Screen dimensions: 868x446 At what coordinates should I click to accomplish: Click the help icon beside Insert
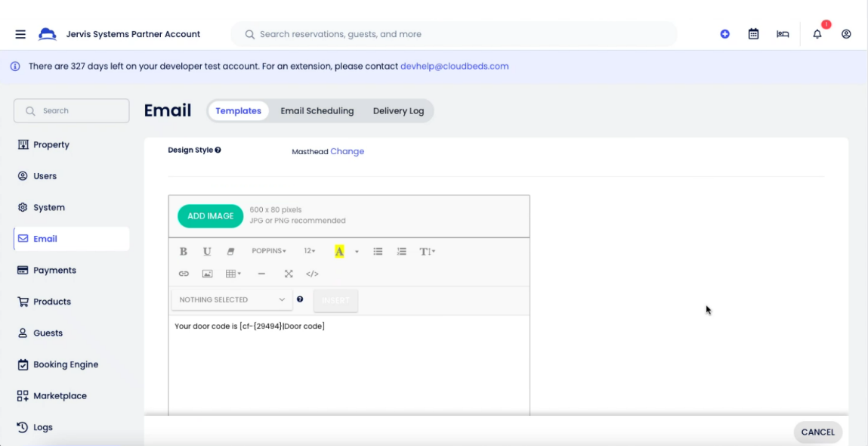pyautogui.click(x=300, y=299)
